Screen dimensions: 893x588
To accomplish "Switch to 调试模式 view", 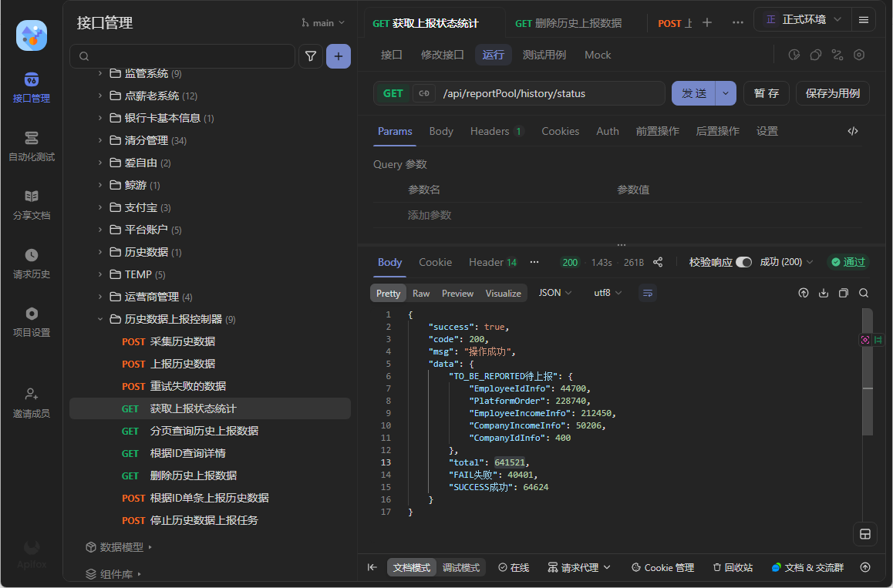I will click(460, 567).
